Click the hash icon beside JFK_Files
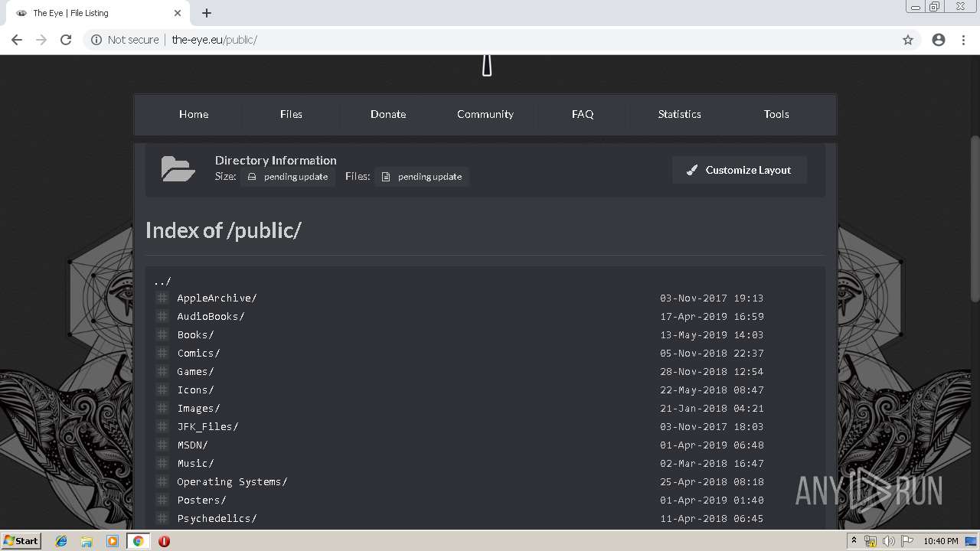The width and height of the screenshot is (980, 551). click(162, 426)
